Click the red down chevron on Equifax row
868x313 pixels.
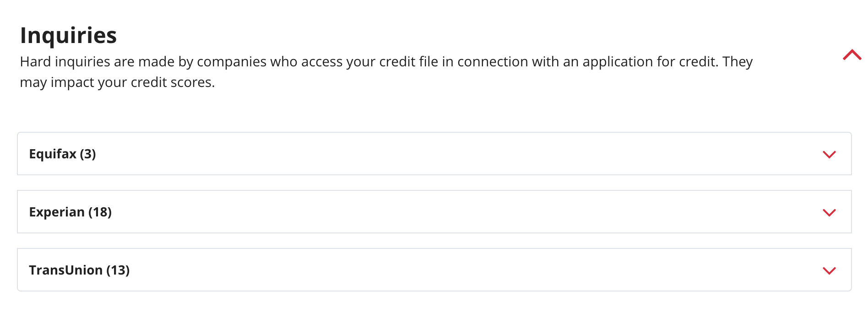point(829,154)
